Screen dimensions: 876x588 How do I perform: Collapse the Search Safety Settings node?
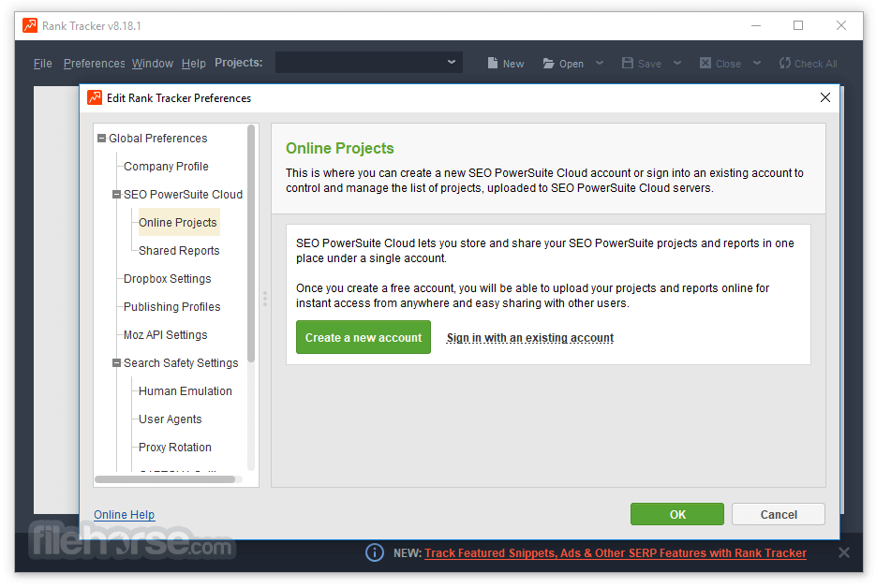pos(116,363)
